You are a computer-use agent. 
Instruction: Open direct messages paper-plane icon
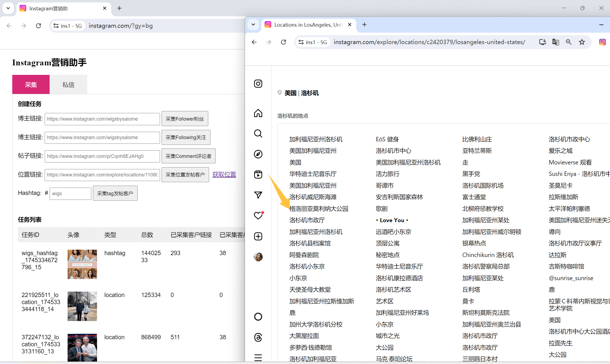[258, 195]
